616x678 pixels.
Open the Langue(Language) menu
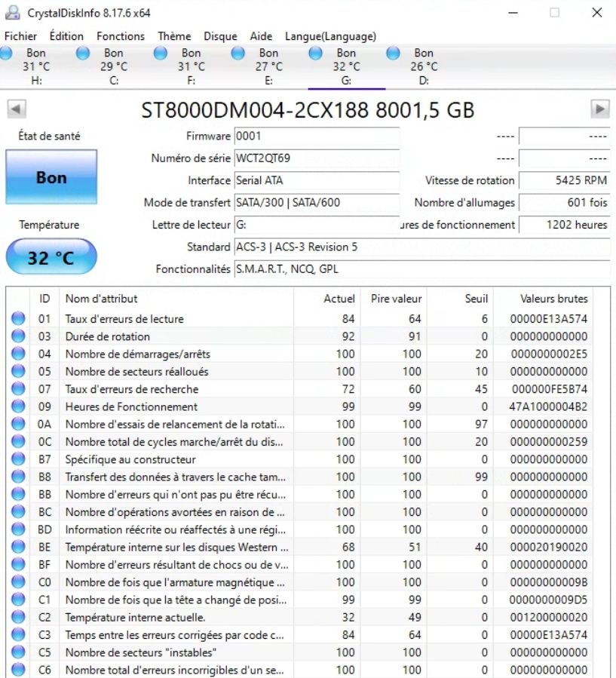click(x=330, y=36)
